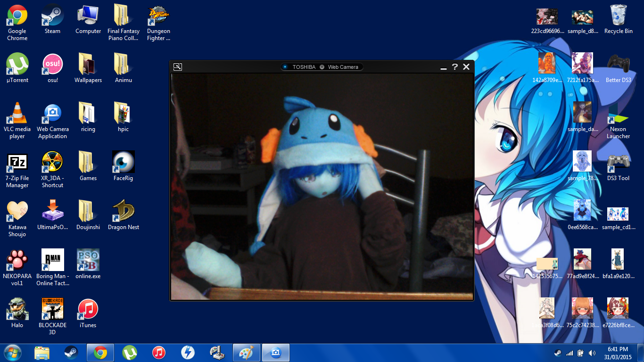
Task: Switch to Paint on the taskbar
Action: 246,353
